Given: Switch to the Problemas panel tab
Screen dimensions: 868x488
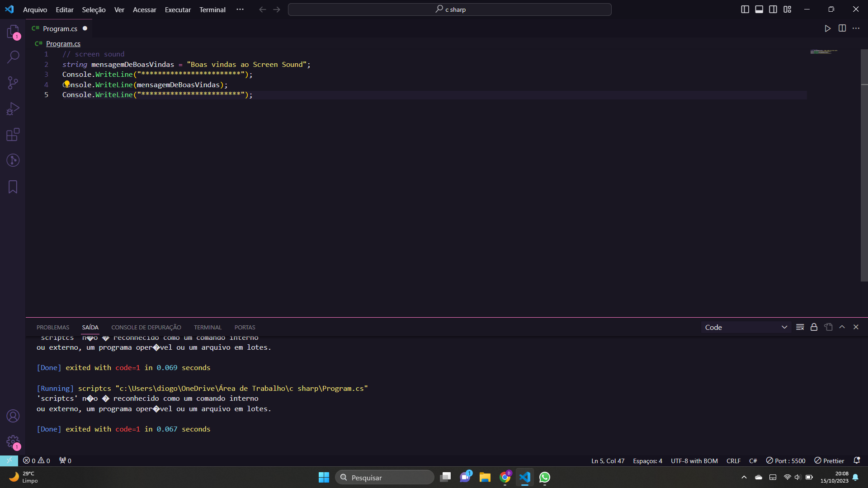Looking at the screenshot, I should tap(53, 327).
